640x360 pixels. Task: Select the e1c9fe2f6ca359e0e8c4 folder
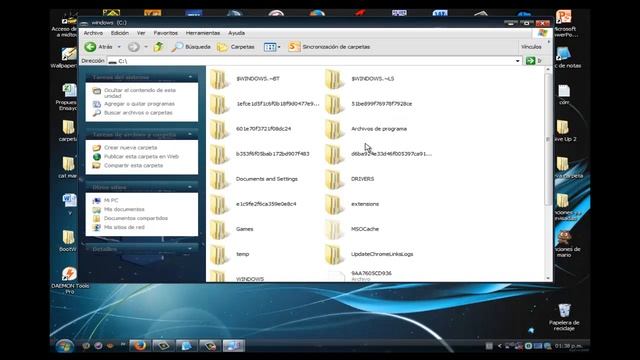[253, 204]
